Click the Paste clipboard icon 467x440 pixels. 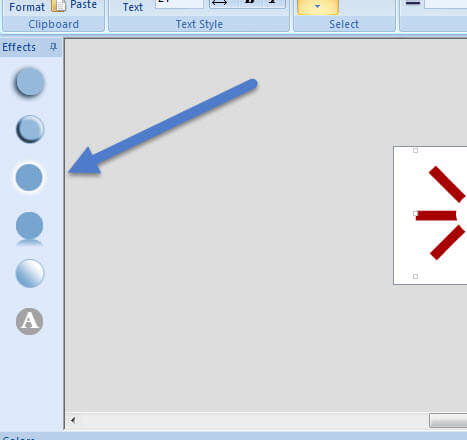pos(58,5)
